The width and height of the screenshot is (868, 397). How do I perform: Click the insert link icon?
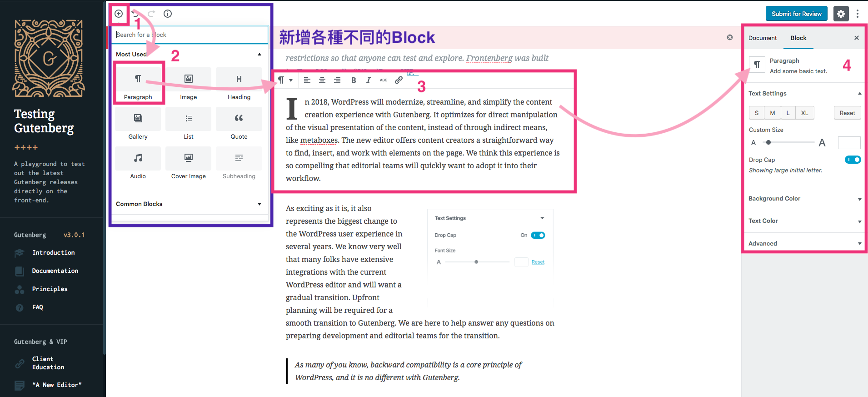tap(399, 80)
